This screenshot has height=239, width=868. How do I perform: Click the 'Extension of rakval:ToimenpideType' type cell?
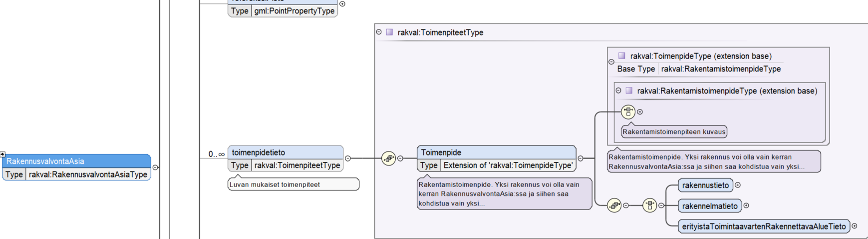click(x=508, y=165)
